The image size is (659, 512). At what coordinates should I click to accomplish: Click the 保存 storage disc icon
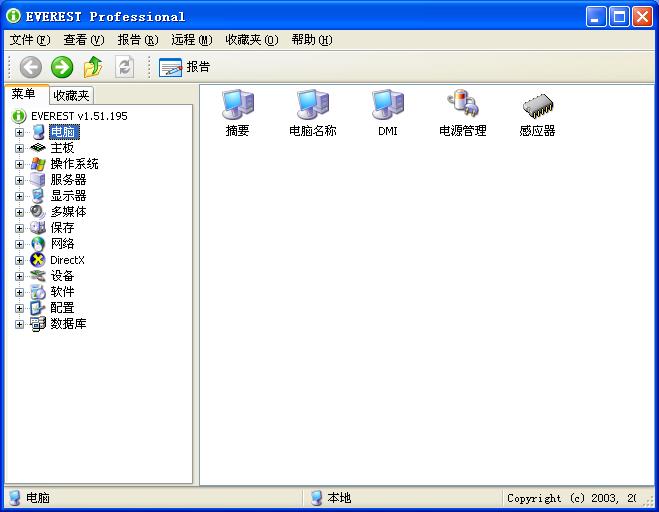pos(38,228)
